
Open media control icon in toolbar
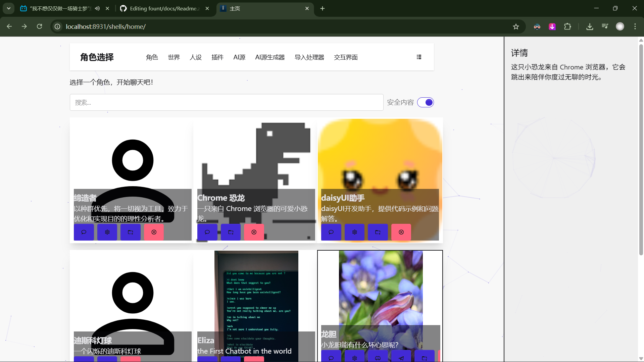coord(605,27)
